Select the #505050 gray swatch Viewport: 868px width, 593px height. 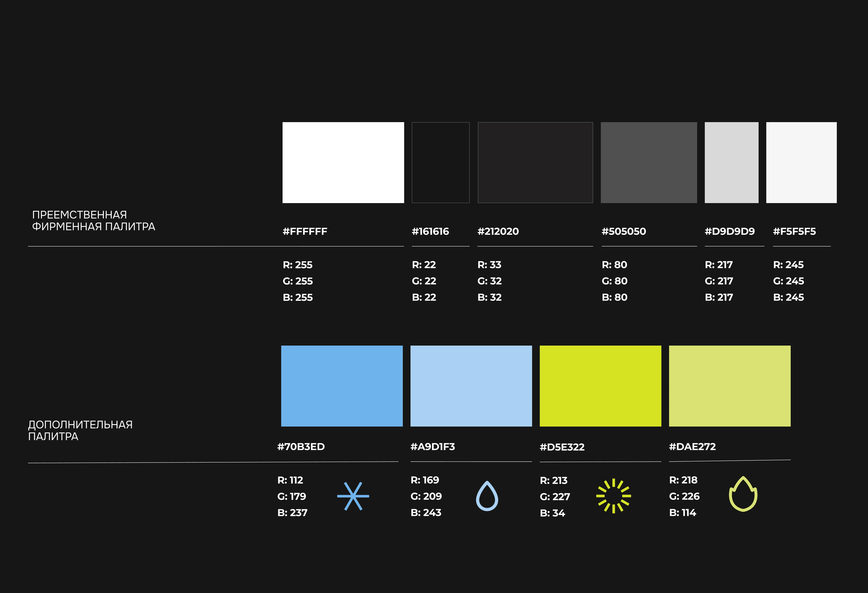[x=648, y=163]
